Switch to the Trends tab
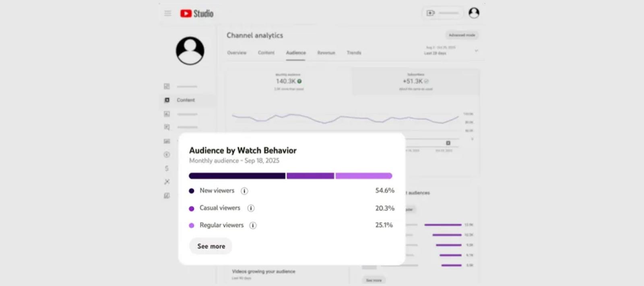The image size is (644, 286). coord(354,53)
